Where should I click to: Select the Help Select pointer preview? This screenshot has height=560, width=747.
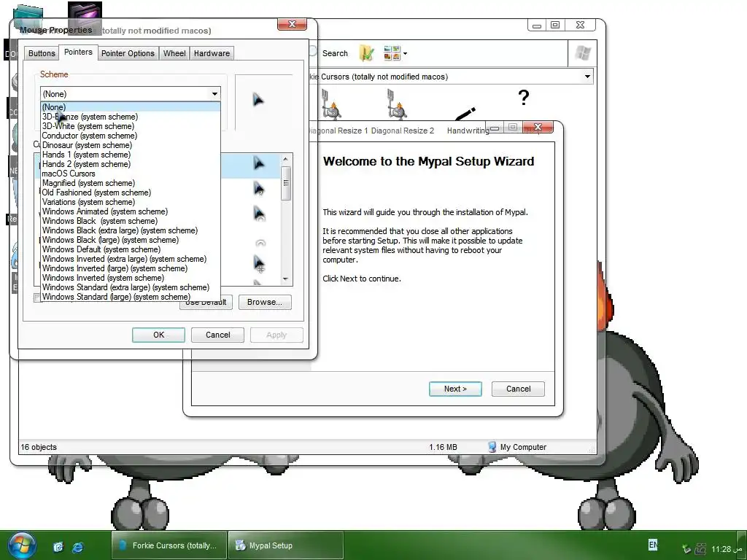point(259,189)
